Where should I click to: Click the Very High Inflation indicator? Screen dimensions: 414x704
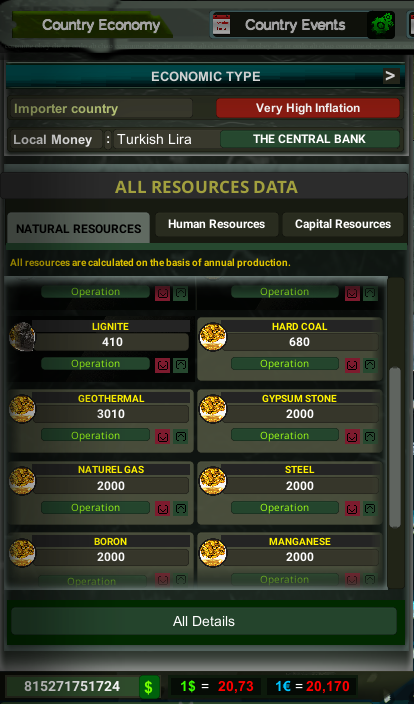(308, 108)
